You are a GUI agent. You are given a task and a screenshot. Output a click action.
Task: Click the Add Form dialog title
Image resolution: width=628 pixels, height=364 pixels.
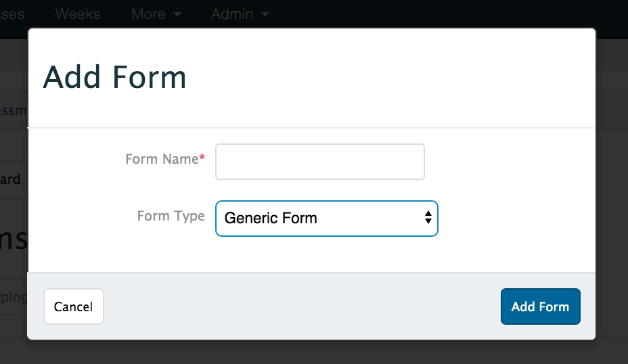pyautogui.click(x=114, y=77)
